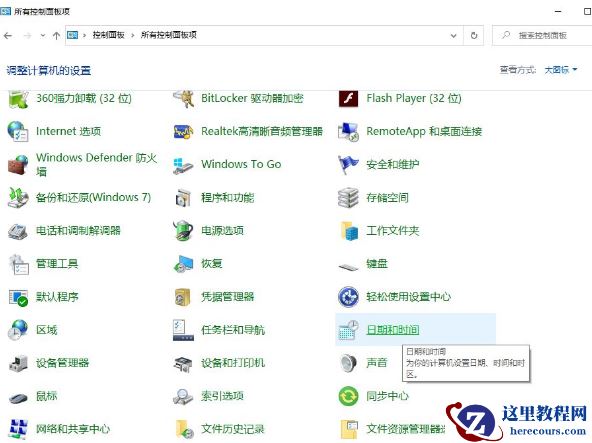Viewport: 592px width, 443px height.
Task: Click the 电源选项 text link
Action: click(222, 230)
